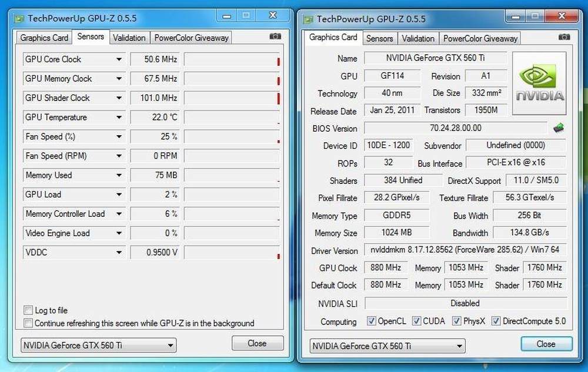Viewport: 588px width, 372px height.
Task: Switch to Sensors tab in right window
Action: [x=379, y=39]
